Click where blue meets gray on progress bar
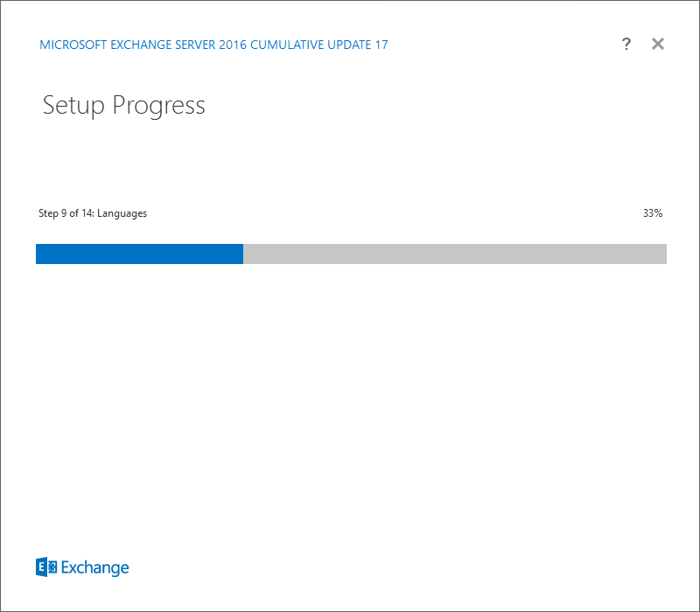The width and height of the screenshot is (700, 612). (243, 254)
